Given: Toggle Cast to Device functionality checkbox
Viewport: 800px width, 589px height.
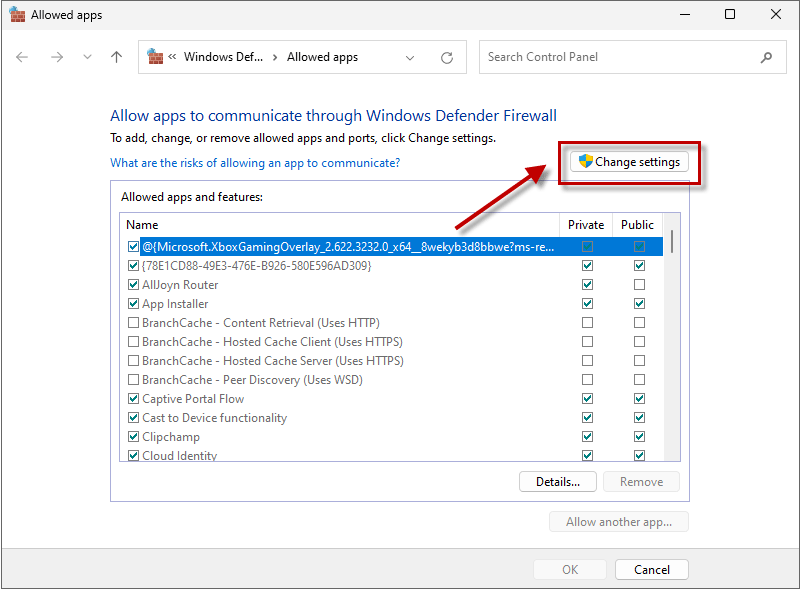Looking at the screenshot, I should tap(133, 418).
